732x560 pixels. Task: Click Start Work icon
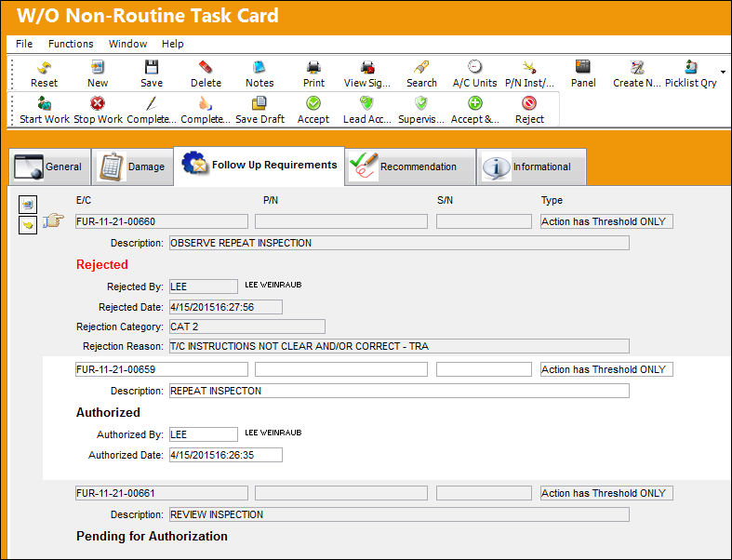click(44, 103)
